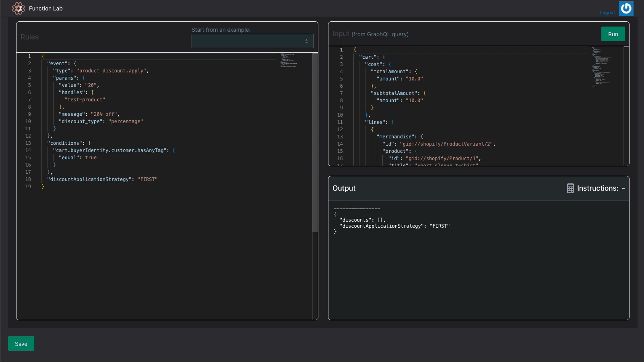Click the Function Lab title text
This screenshot has width=644, height=362.
click(x=46, y=8)
